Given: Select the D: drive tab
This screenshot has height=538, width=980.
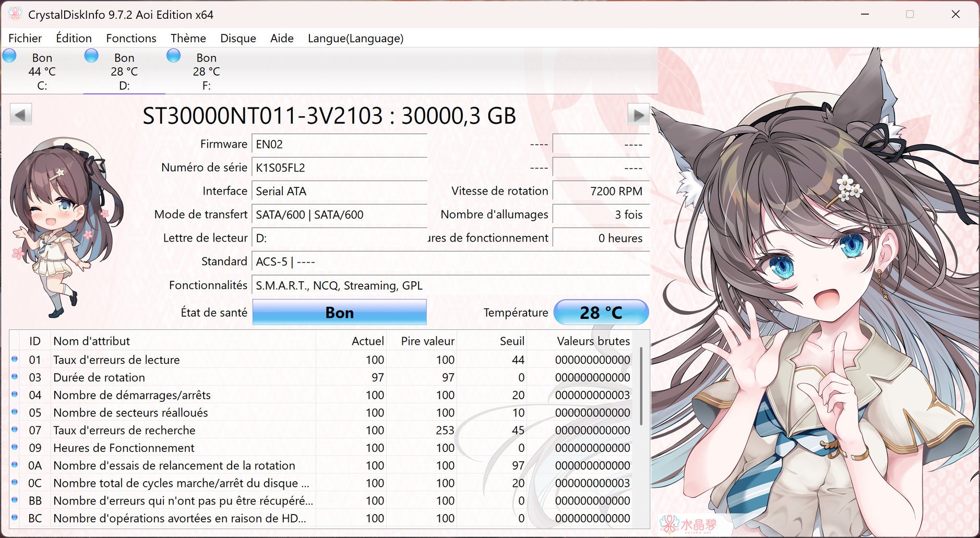Looking at the screenshot, I should pos(124,71).
